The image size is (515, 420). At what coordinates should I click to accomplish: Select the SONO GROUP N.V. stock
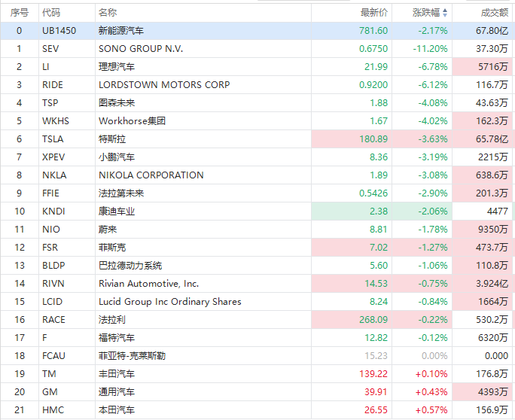point(141,49)
